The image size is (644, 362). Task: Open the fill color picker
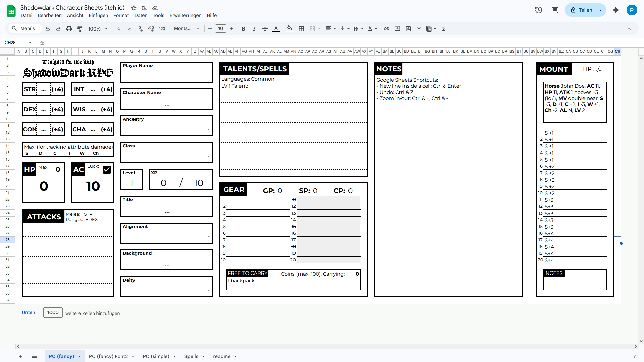pyautogui.click(x=290, y=29)
